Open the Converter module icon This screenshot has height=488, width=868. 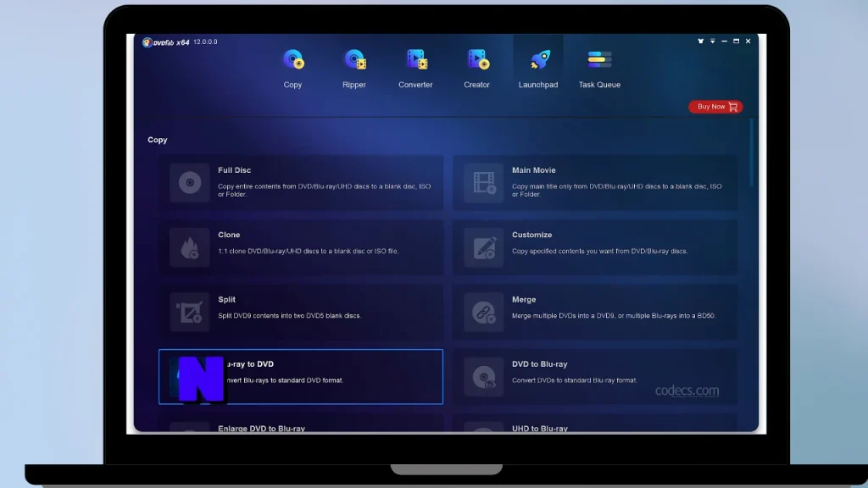pyautogui.click(x=415, y=59)
